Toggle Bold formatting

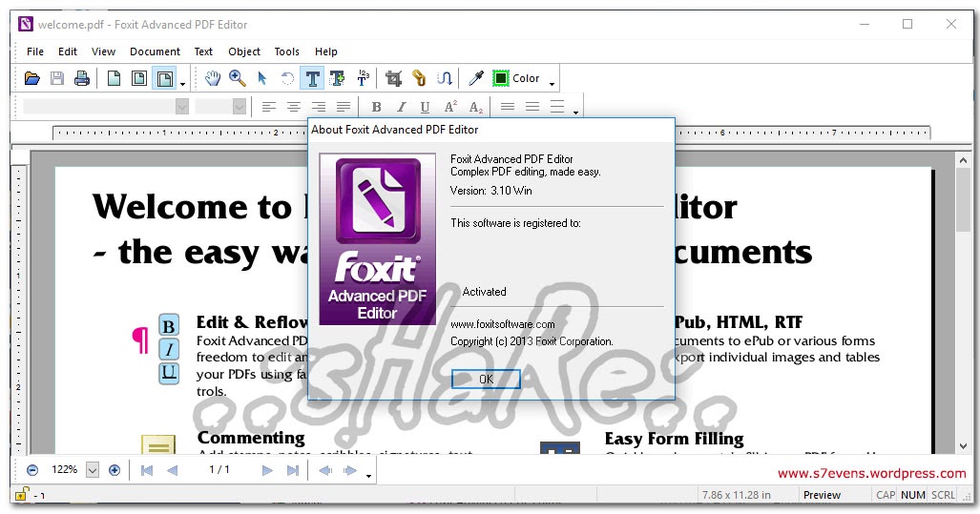376,108
